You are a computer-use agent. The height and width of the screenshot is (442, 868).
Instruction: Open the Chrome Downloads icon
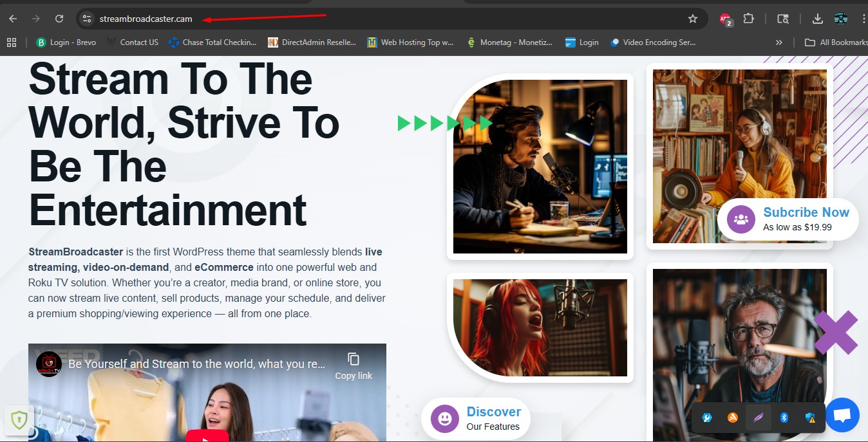pyautogui.click(x=818, y=19)
